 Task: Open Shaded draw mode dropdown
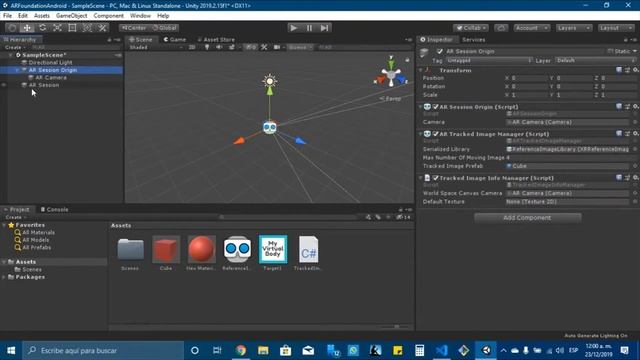point(155,47)
